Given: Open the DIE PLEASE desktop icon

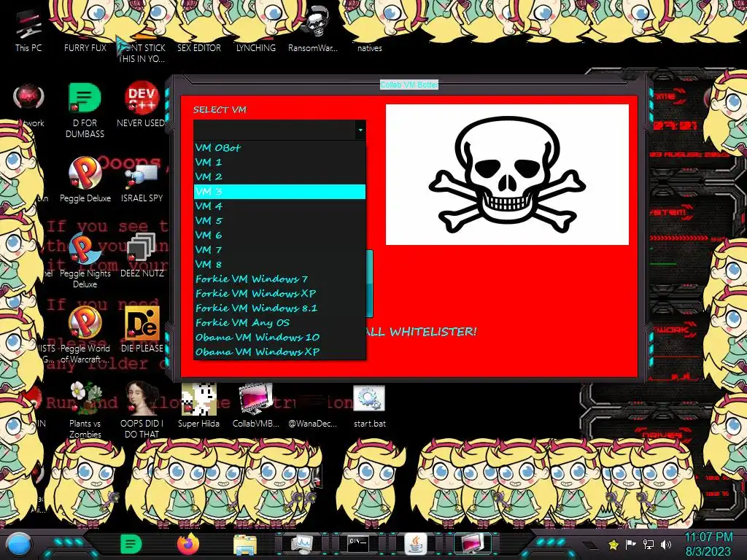Looking at the screenshot, I should [x=142, y=330].
